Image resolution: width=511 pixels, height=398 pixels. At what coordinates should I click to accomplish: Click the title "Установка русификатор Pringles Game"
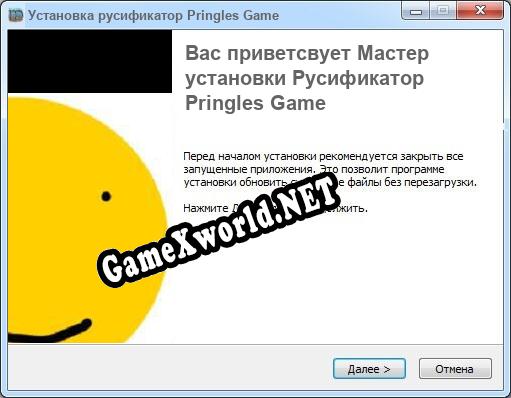pyautogui.click(x=153, y=15)
